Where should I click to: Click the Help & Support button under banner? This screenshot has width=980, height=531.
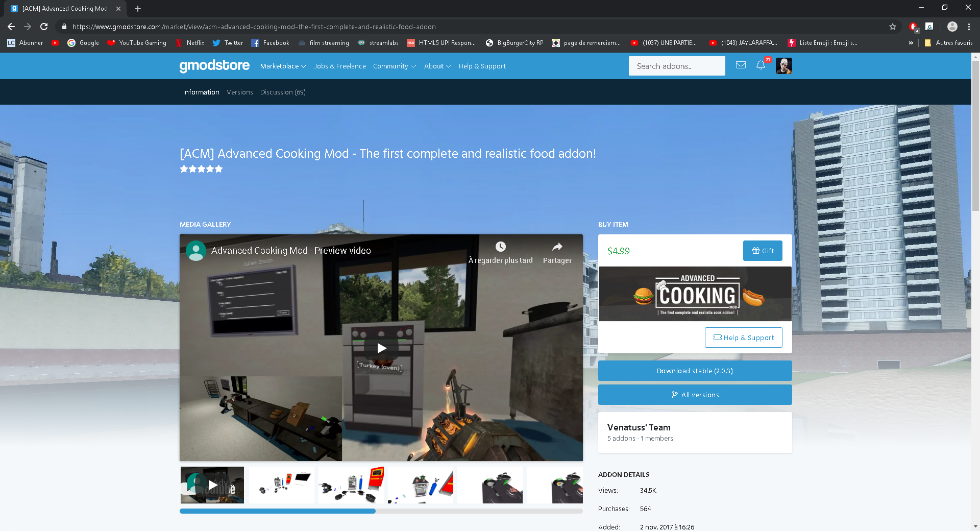743,337
